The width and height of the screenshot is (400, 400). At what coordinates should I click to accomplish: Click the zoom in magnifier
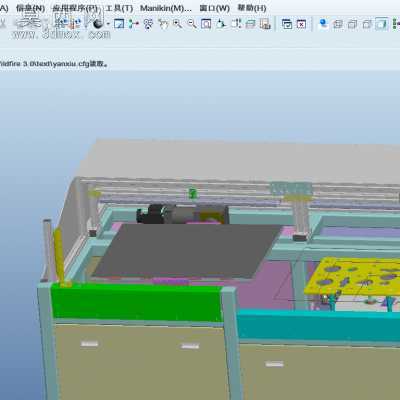(177, 24)
